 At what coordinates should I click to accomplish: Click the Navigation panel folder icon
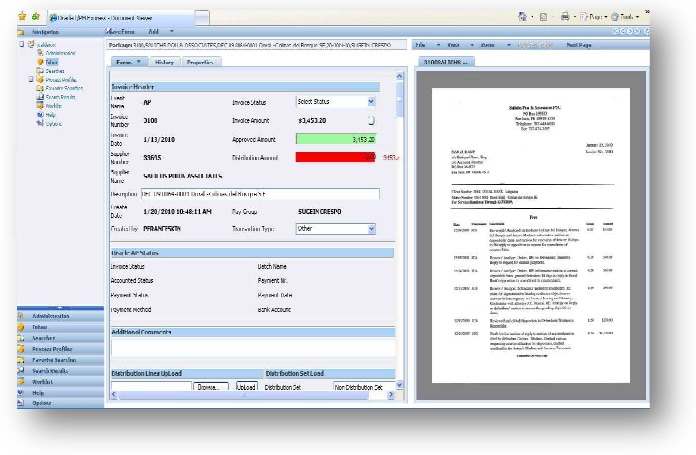pos(21,32)
